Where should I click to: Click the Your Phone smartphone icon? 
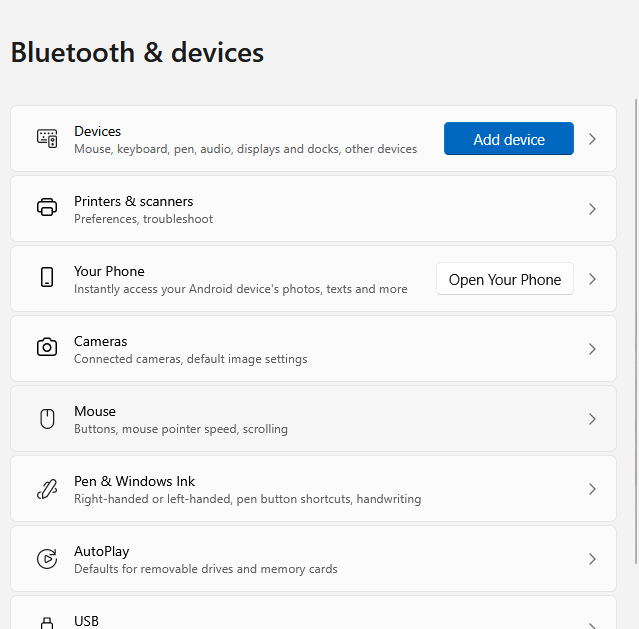(47, 277)
